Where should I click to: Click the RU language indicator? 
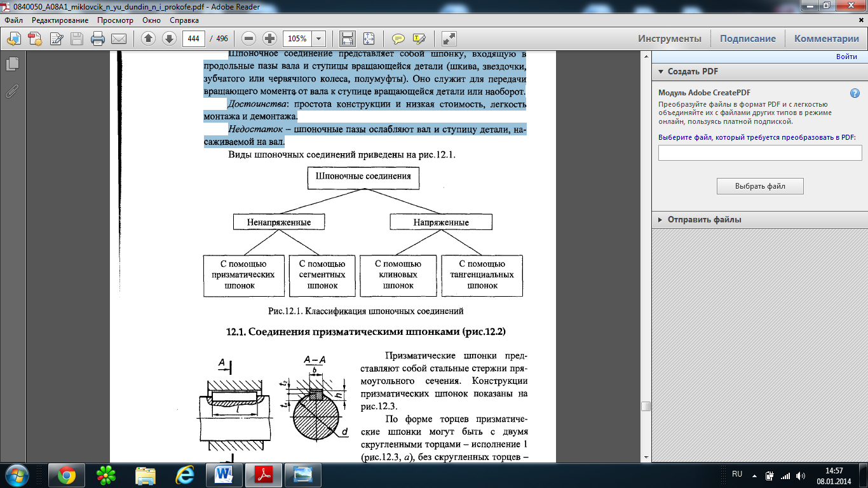(x=737, y=474)
